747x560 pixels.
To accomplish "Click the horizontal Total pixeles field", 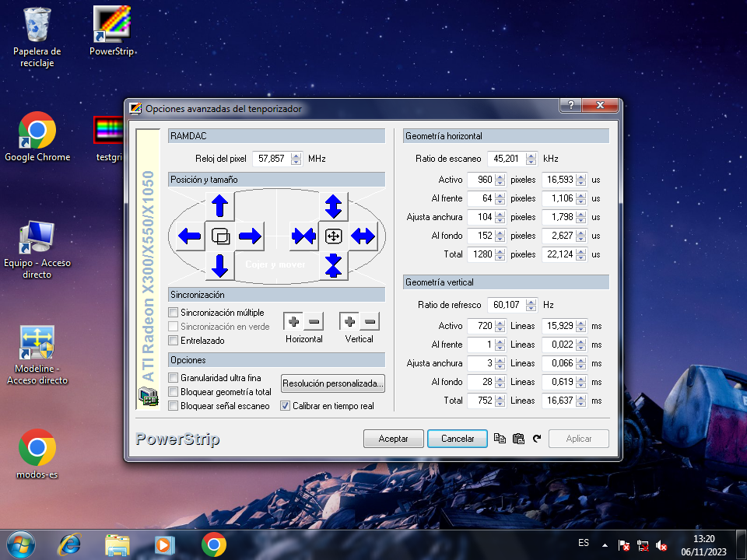I will click(482, 254).
